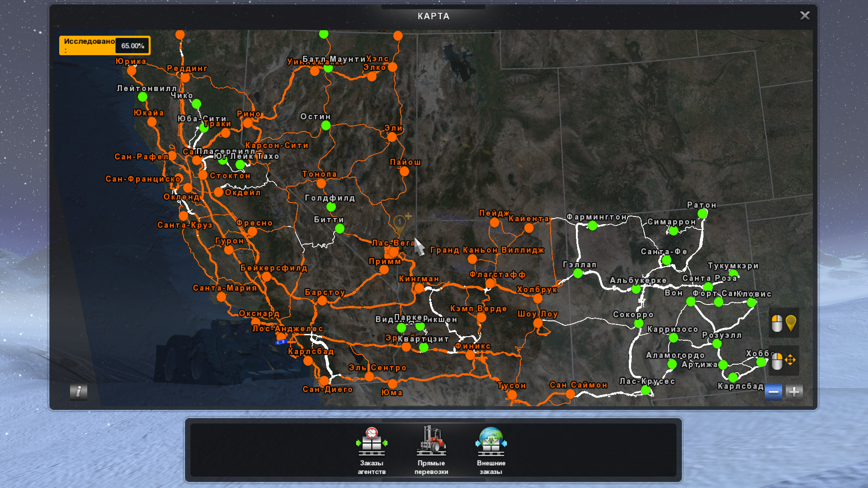This screenshot has height=488, width=868.
Task: Zoom in the map with plus button
Action: point(794,392)
